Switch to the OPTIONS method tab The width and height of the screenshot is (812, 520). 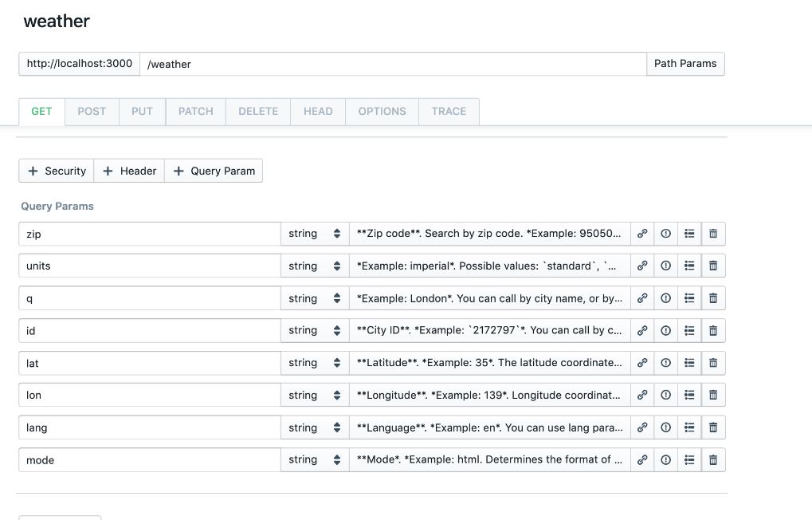(382, 112)
